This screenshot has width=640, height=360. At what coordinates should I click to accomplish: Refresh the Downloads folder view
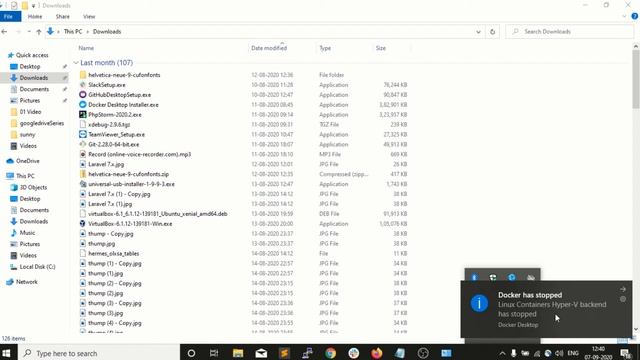pyautogui.click(x=492, y=31)
